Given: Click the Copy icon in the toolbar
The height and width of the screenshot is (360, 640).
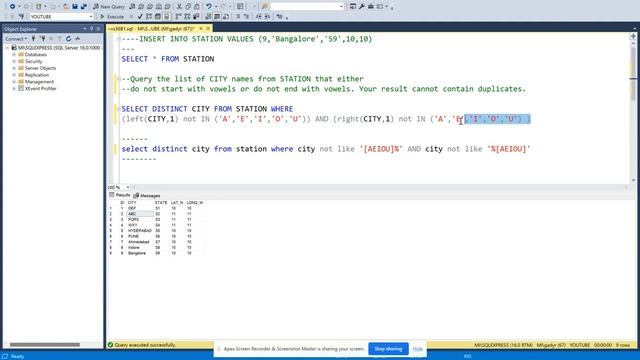Looking at the screenshot, I should click(x=188, y=7).
